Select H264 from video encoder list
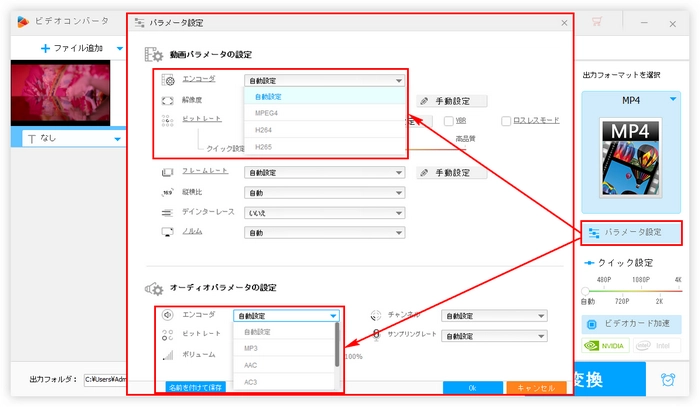Viewport: 700px width, 407px height. 264,130
